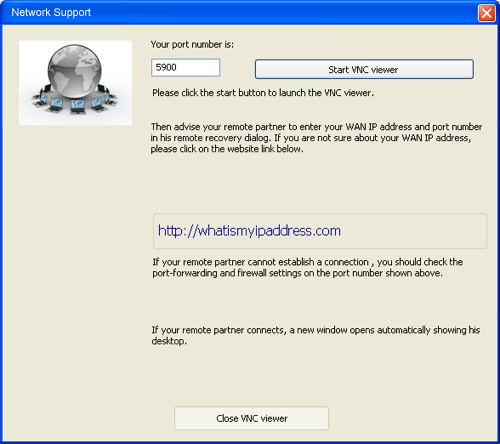This screenshot has height=444, width=500.
Task: Click the line starting 'Then advise your remote partner'
Action: 316,127
